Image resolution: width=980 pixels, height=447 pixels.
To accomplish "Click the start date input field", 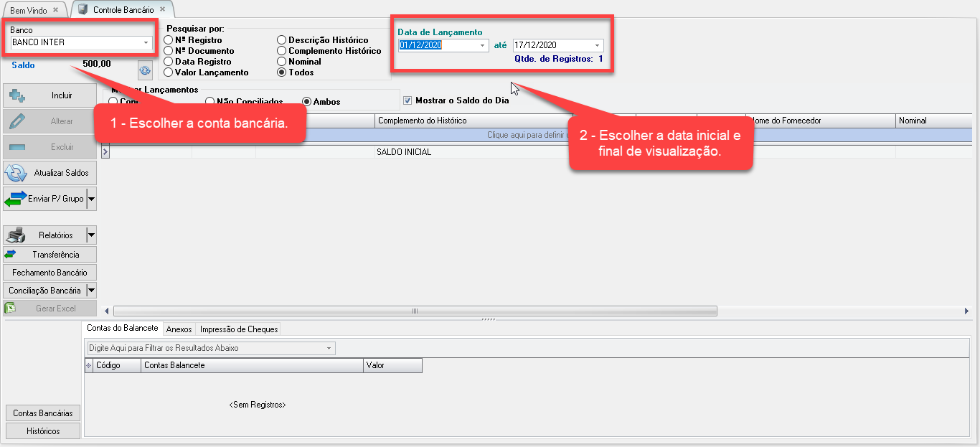I will tap(438, 45).
